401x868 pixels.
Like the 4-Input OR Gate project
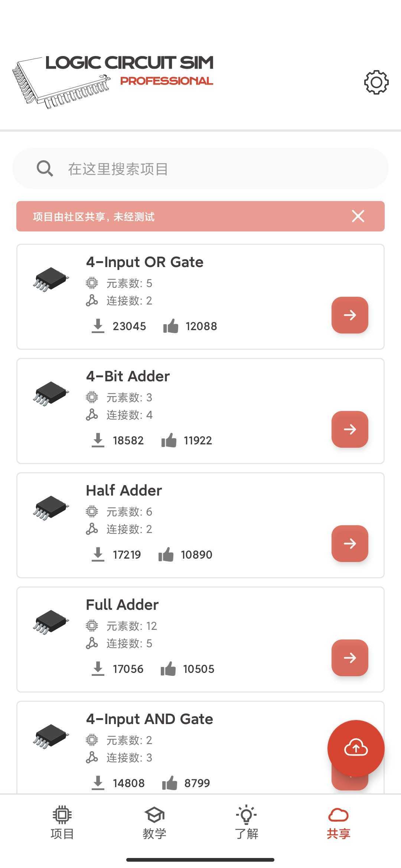[x=171, y=326]
